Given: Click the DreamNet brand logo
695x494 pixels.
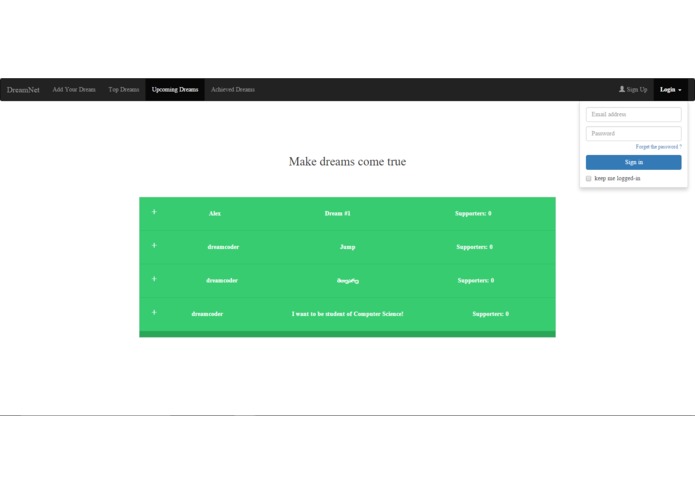Looking at the screenshot, I should click(23, 90).
